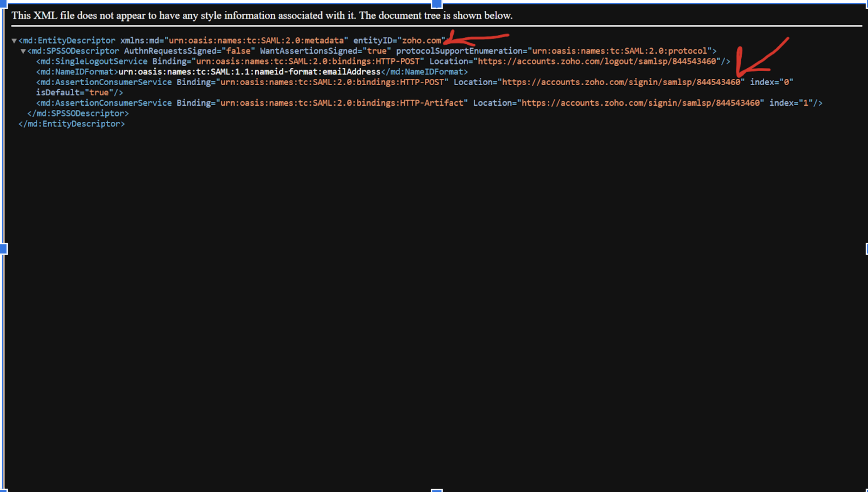Click the bottom-center image resize handle
This screenshot has height=492, width=868.
point(436,490)
